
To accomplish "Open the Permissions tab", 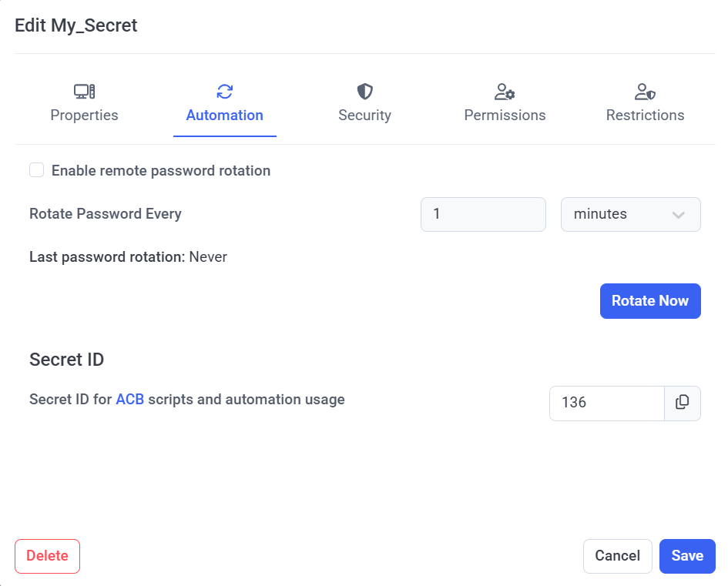I will pos(505,115).
